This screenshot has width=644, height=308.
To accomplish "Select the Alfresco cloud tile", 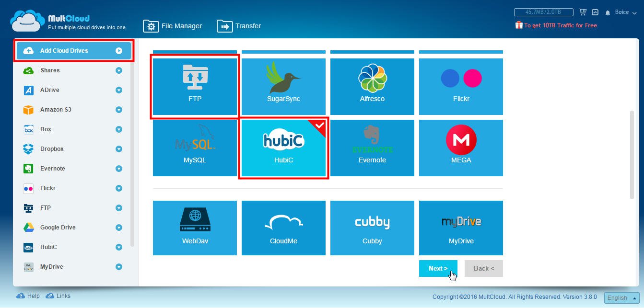I will tap(372, 86).
